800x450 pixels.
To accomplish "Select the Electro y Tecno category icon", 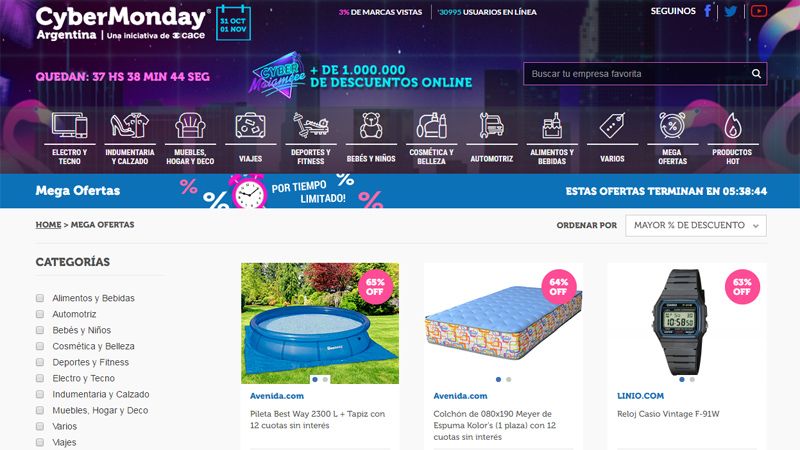I will (x=69, y=126).
